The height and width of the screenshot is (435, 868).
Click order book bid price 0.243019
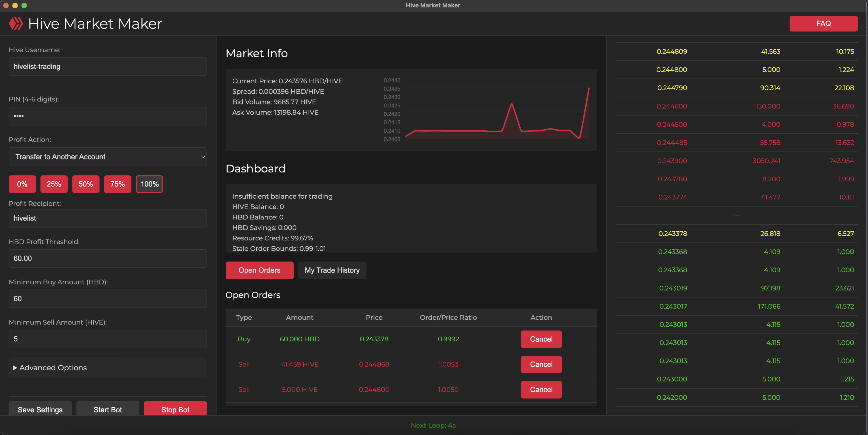pos(673,288)
